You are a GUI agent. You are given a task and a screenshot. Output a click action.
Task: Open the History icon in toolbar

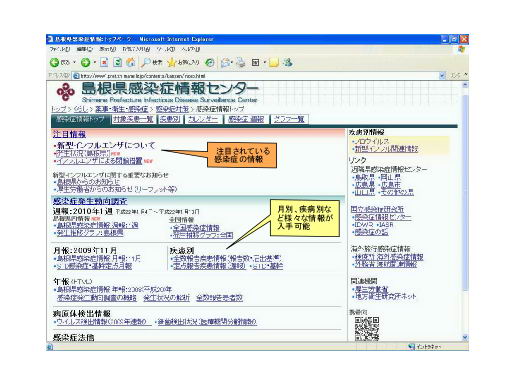click(x=210, y=62)
